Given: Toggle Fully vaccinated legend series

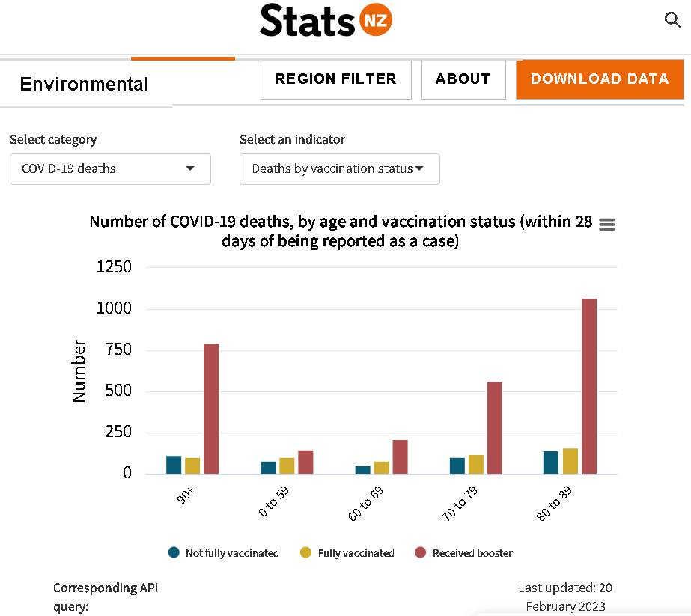Looking at the screenshot, I should pyautogui.click(x=347, y=552).
